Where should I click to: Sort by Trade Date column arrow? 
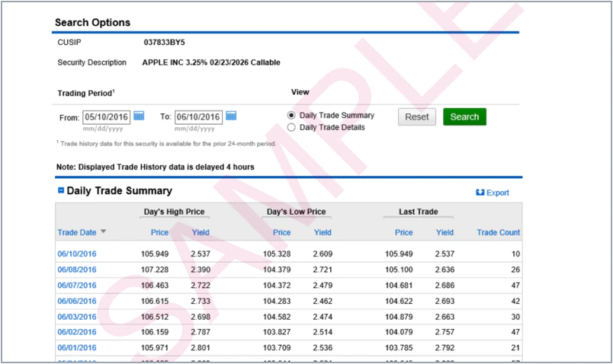[x=104, y=232]
